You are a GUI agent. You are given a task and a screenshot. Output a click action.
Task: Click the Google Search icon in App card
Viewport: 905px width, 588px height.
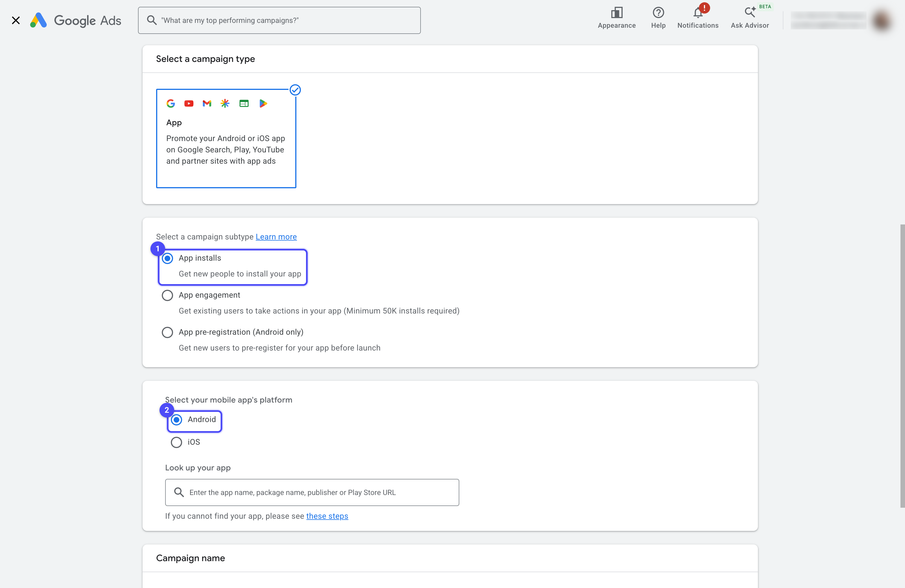click(171, 103)
